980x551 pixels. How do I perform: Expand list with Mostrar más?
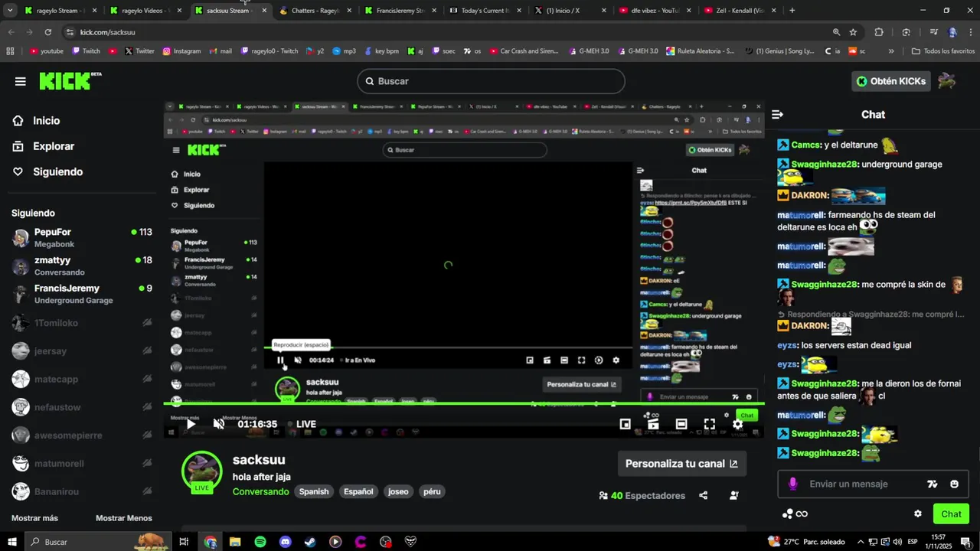tap(34, 518)
